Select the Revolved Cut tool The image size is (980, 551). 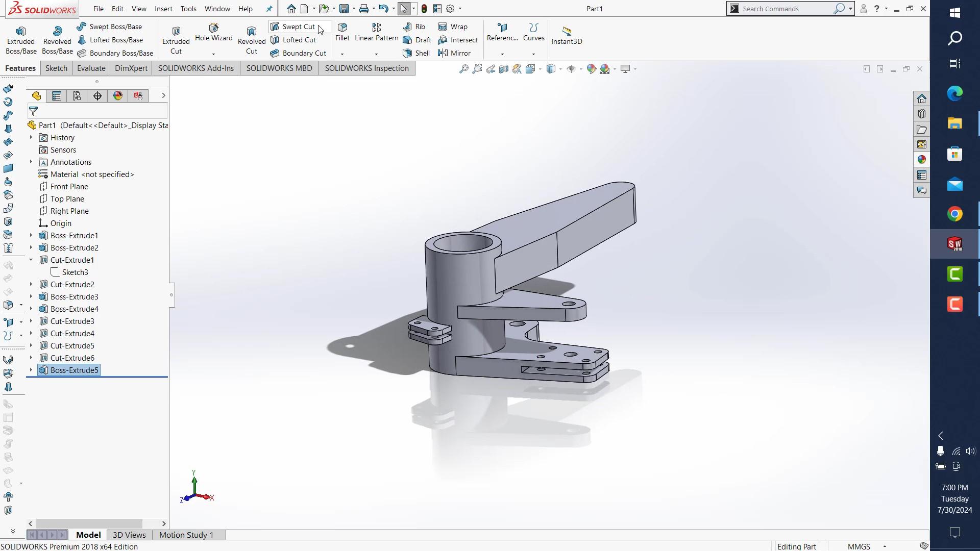tap(252, 40)
